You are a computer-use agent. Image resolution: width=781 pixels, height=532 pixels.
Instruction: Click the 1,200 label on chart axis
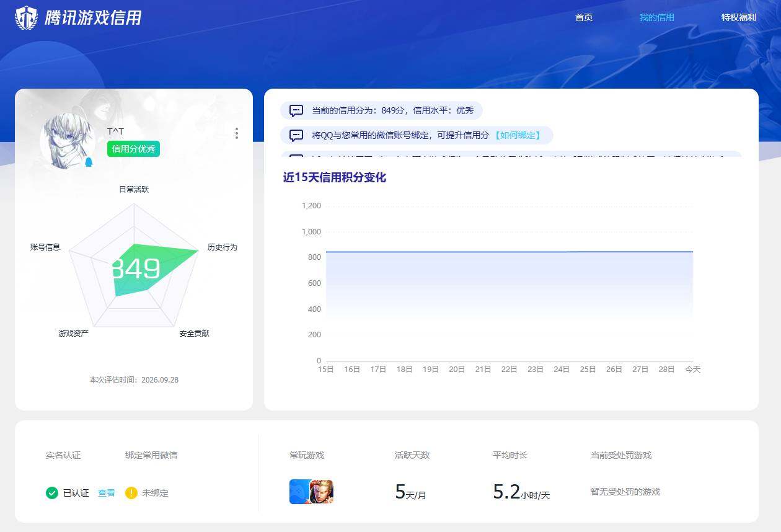(311, 206)
